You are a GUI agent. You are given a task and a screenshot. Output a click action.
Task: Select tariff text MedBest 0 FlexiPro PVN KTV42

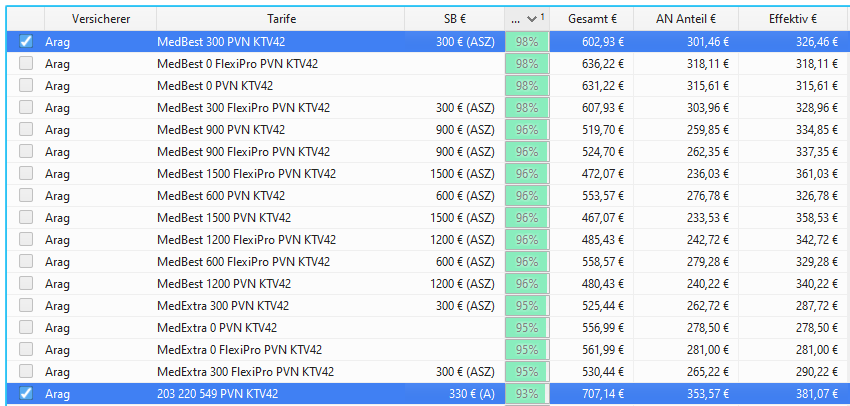pyautogui.click(x=237, y=64)
